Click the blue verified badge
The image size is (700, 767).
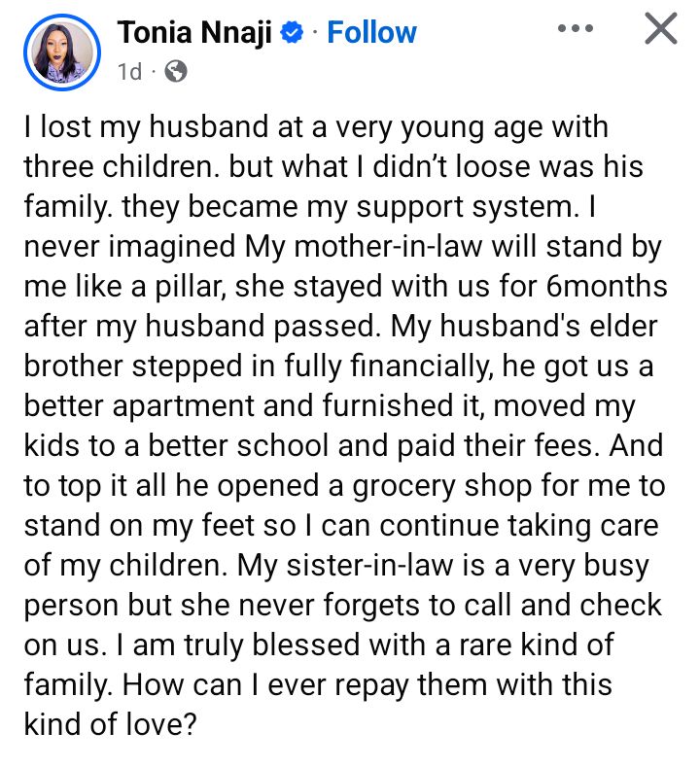[x=292, y=33]
